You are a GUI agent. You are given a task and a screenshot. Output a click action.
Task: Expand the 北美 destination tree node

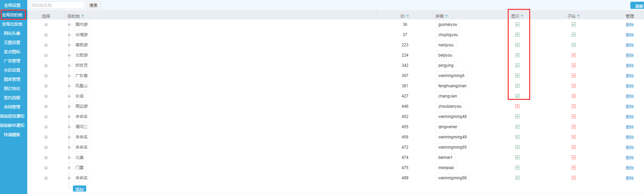[69, 158]
